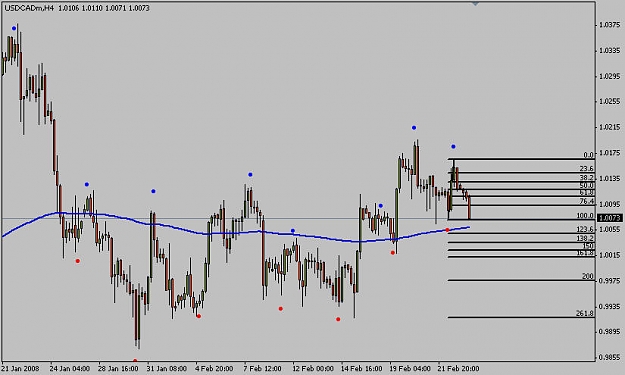The height and width of the screenshot is (375, 625).
Task: Select the Fibonacci 38.2 level label
Action: pos(586,178)
